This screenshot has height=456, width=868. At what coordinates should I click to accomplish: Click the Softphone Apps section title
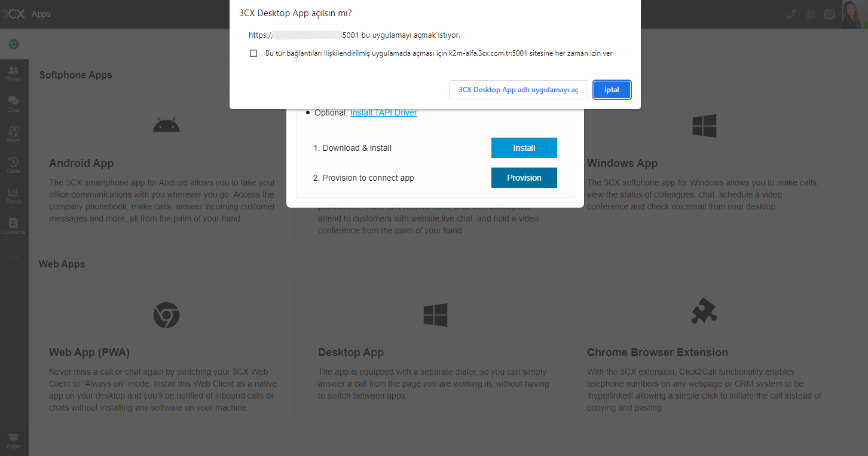pyautogui.click(x=76, y=75)
